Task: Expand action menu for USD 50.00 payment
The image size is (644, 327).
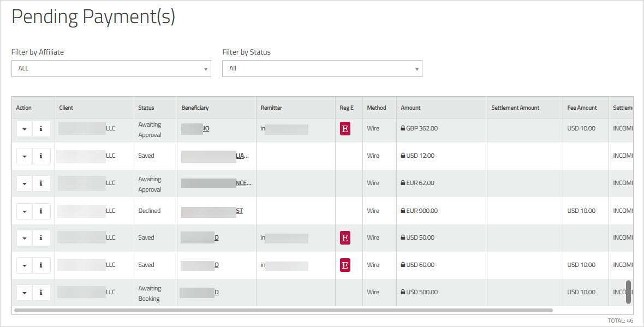Action: click(24, 238)
